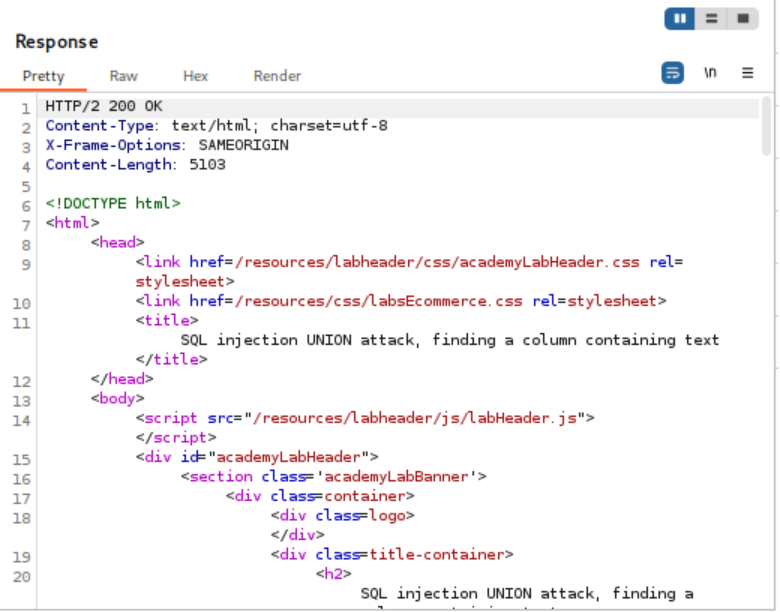Open the Raw response tab
Screen dimensions: 780x612
click(124, 76)
